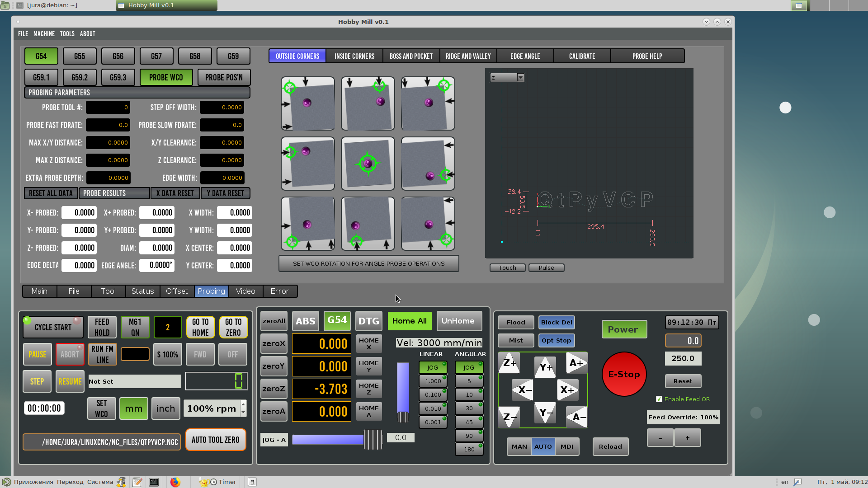Toggle Block Del option
868x488 pixels.
(557, 322)
